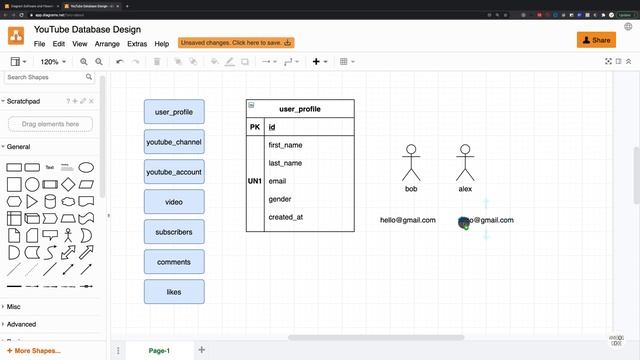The height and width of the screenshot is (360, 640).
Task: Open the Edit menu
Action: tap(59, 44)
